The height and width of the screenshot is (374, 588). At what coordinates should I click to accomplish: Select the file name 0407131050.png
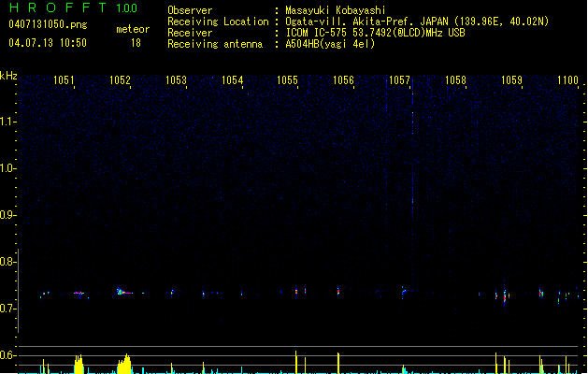(x=48, y=24)
